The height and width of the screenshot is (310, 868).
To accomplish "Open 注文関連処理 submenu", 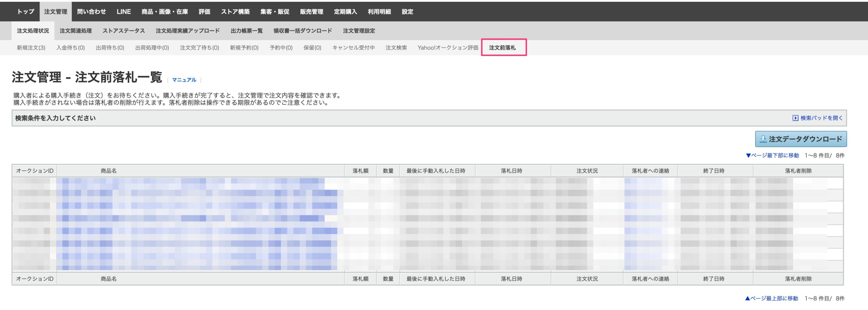I will (76, 31).
